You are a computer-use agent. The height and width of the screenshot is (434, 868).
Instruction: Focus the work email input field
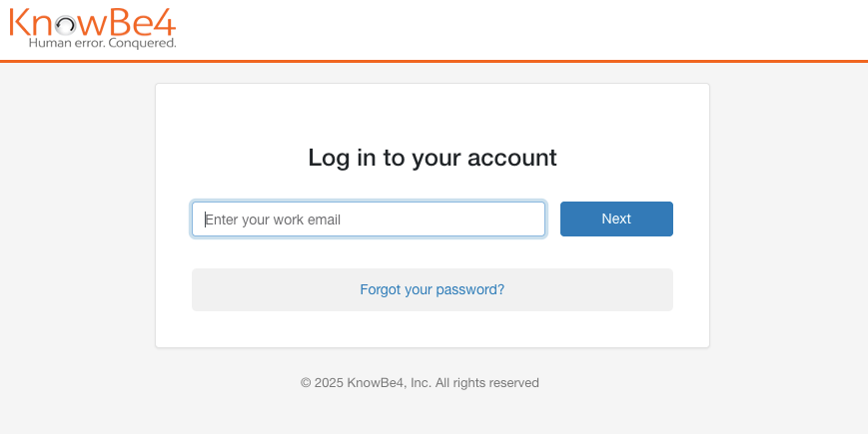click(x=369, y=219)
